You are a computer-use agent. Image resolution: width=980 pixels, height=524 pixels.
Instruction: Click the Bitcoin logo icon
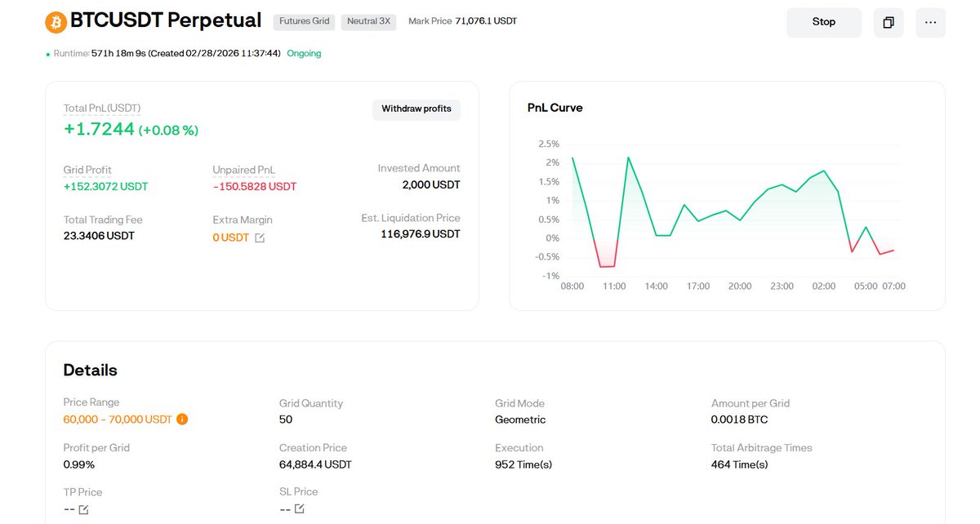click(x=56, y=22)
